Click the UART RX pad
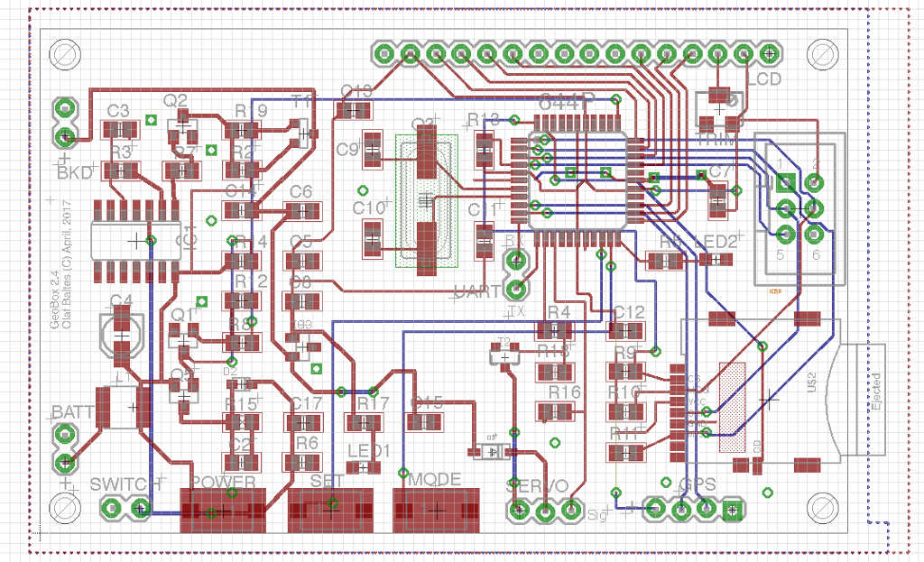Viewport: 924px width, 562px height. pos(516,259)
